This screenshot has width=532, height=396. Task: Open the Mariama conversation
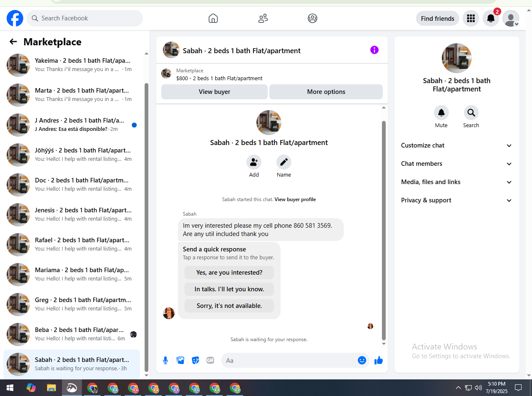point(71,275)
